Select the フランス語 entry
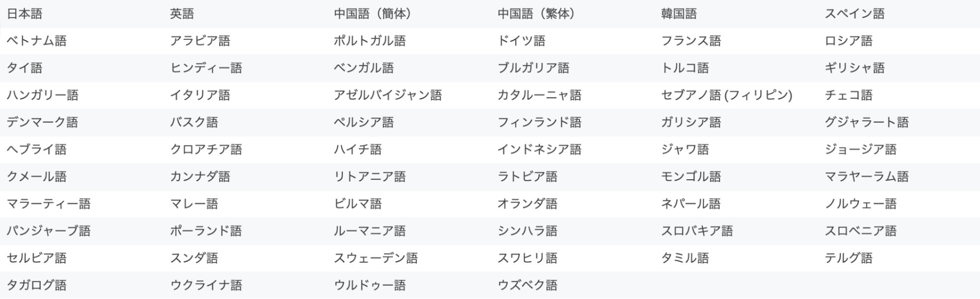Image resolution: width=980 pixels, height=299 pixels. [x=691, y=41]
